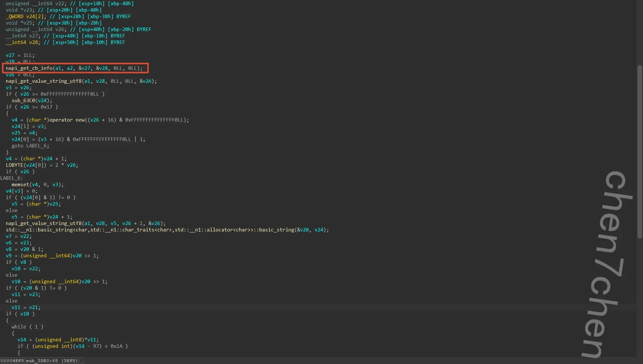The height and width of the screenshot is (364, 643).
Task: Click the memset function call
Action: click(20, 185)
